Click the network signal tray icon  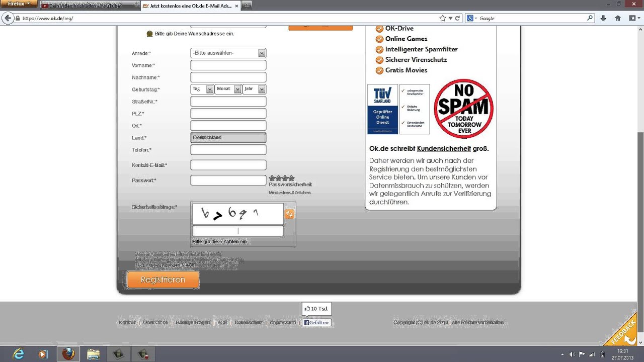click(592, 354)
